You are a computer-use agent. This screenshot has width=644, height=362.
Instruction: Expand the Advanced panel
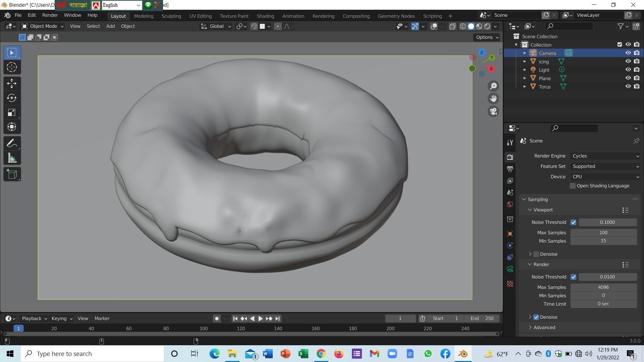544,327
